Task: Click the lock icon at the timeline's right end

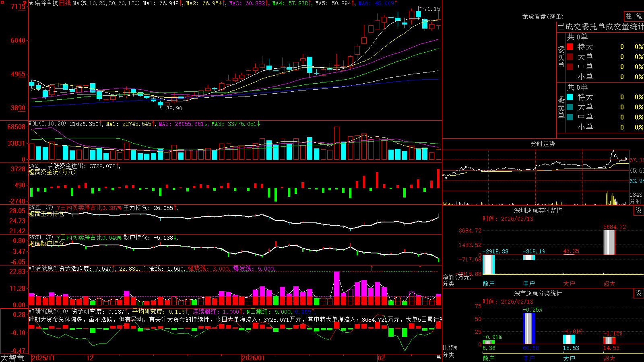Action: pos(439,357)
